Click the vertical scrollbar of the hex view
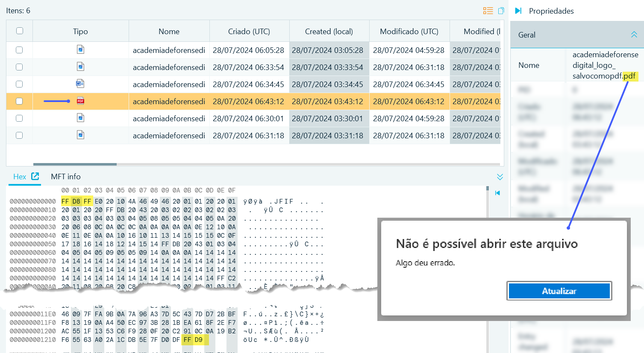 tap(487, 188)
